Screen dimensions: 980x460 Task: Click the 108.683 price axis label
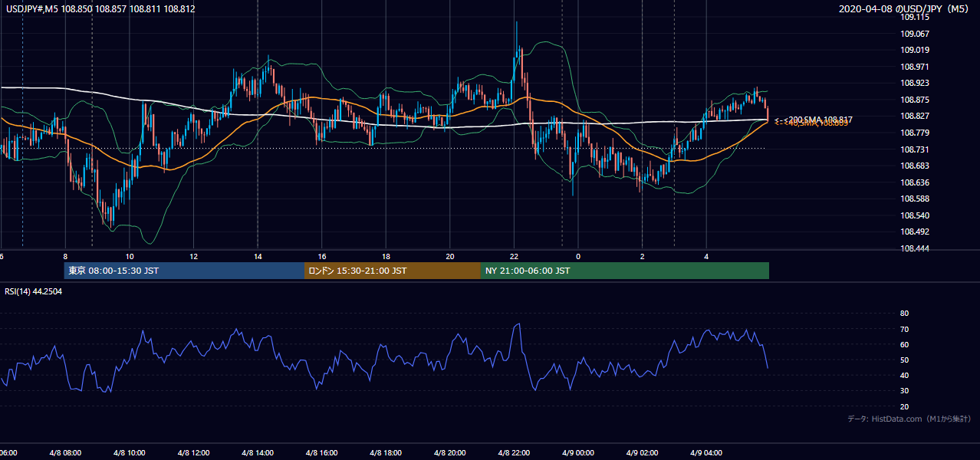pos(915,166)
